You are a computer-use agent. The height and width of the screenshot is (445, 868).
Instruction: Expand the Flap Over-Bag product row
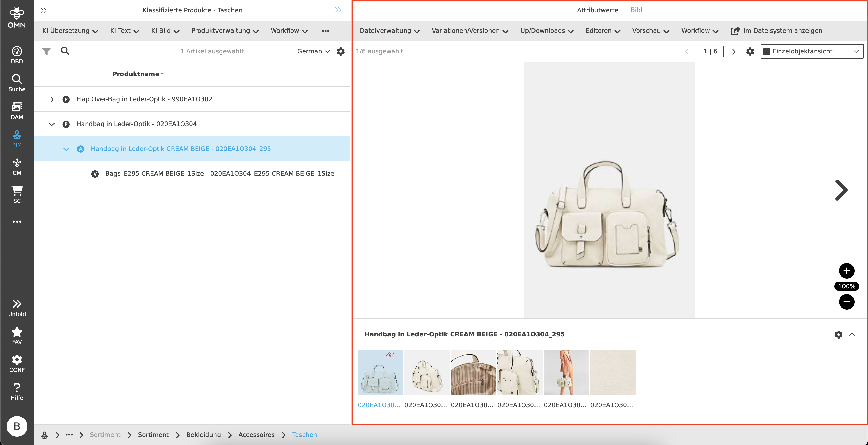click(52, 99)
